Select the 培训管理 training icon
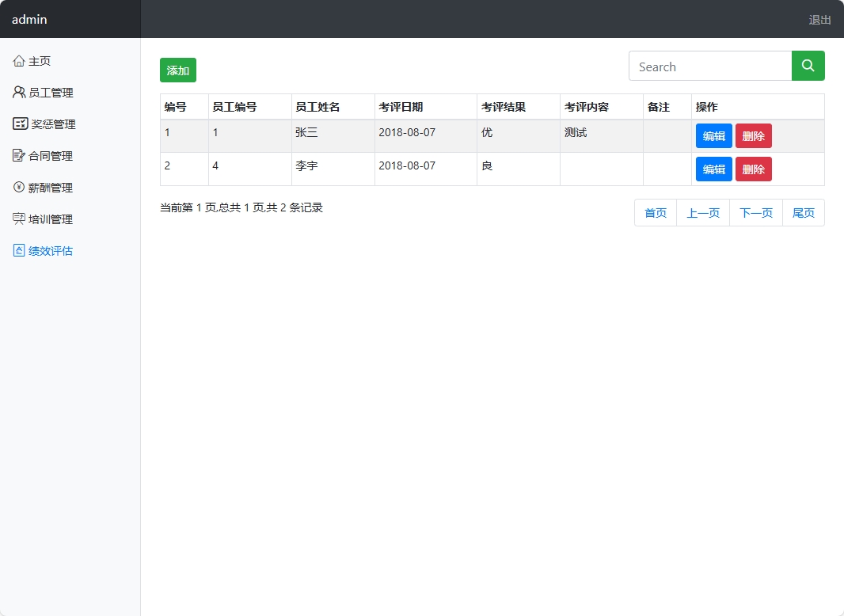This screenshot has width=844, height=616. (19, 219)
